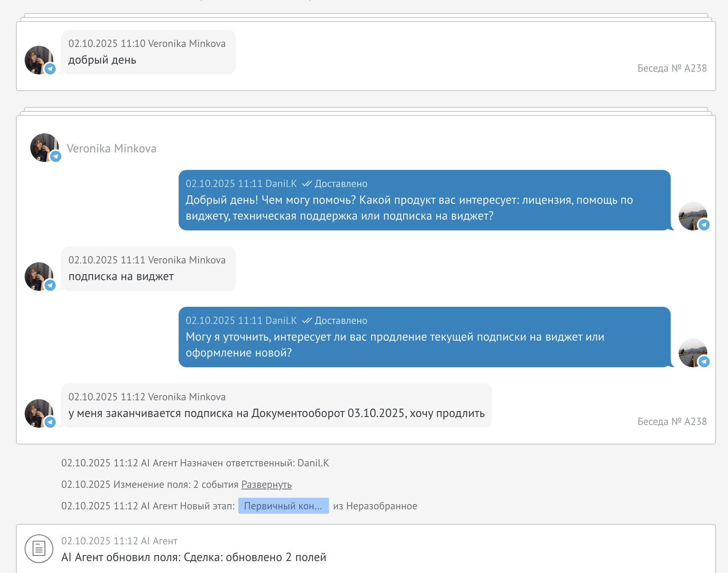Viewport: 728px width, 573px height.
Task: Open Danil.K avatar beside 'Добрый день! Чем могу помочь'
Action: pyautogui.click(x=692, y=215)
